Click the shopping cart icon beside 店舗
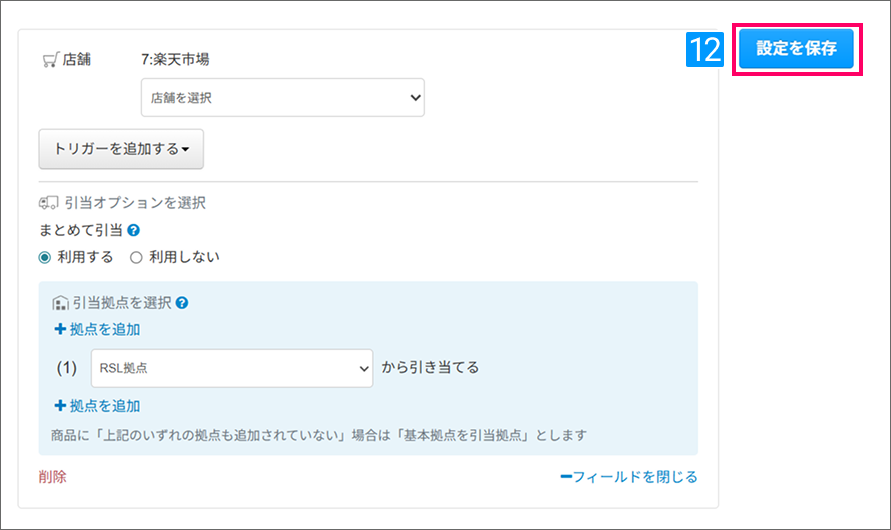The width and height of the screenshot is (891, 530). [50, 60]
